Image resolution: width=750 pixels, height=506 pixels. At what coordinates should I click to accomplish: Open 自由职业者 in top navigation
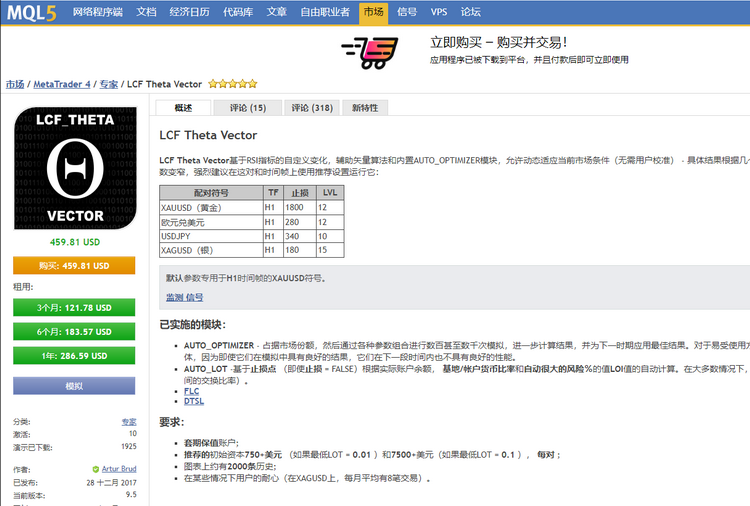pos(325,12)
